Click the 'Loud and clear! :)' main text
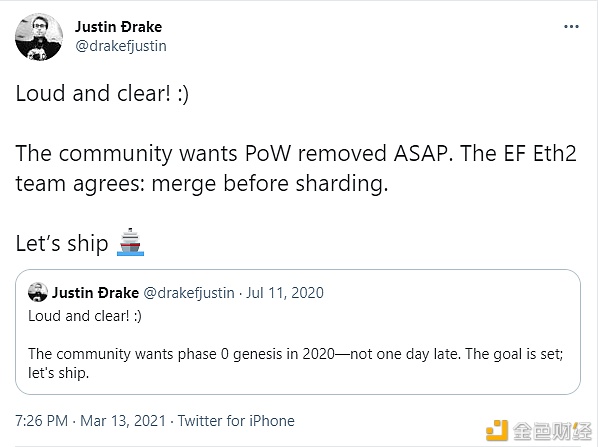The width and height of the screenshot is (598, 447). pos(102,93)
